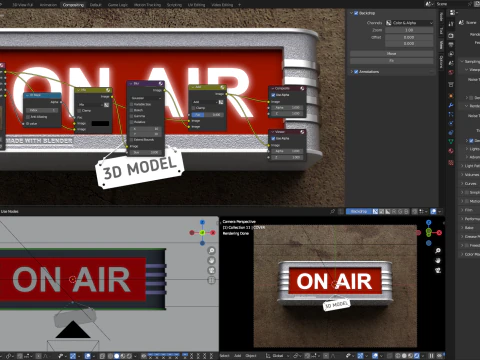Open the Object menu in the camera viewport
This screenshot has height=360, width=480.
point(251,356)
